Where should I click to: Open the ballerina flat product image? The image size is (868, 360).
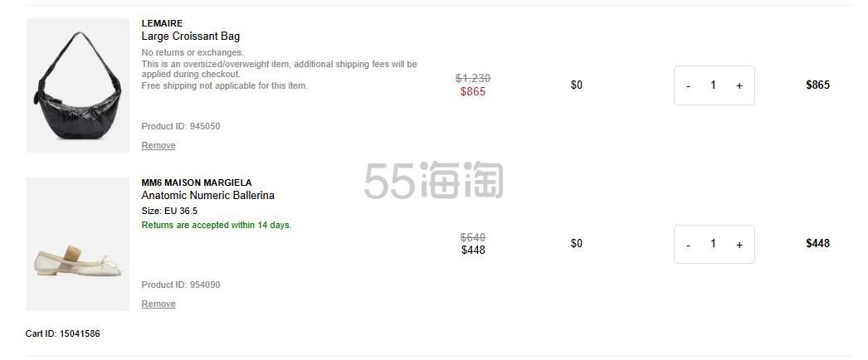[78, 244]
